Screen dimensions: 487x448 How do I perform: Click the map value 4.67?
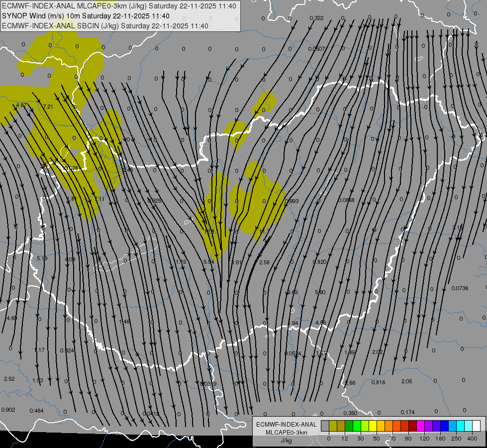21,105
